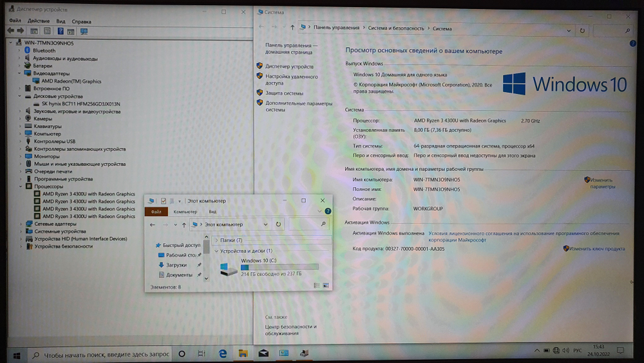The height and width of the screenshot is (363, 644).
Task: Click Изменить ключ продукта link
Action: 597,249
